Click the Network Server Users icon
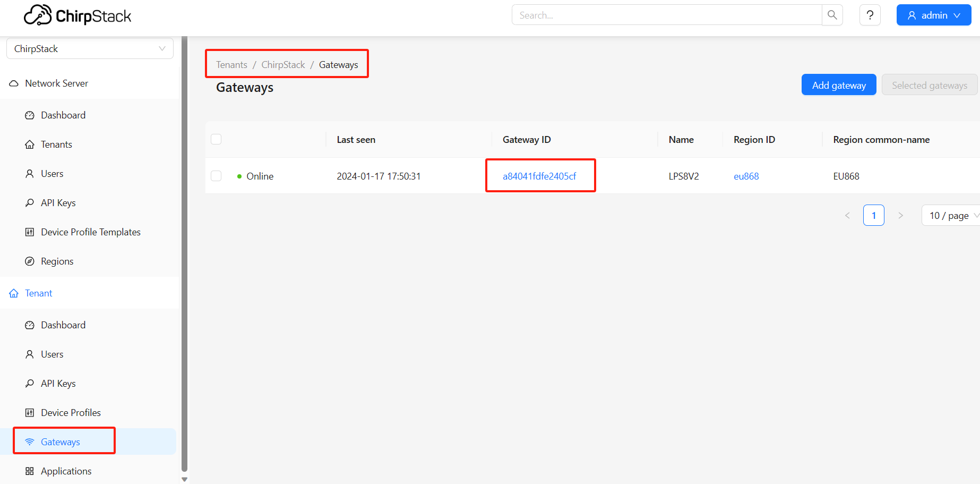Image resolution: width=980 pixels, height=484 pixels. click(x=30, y=174)
